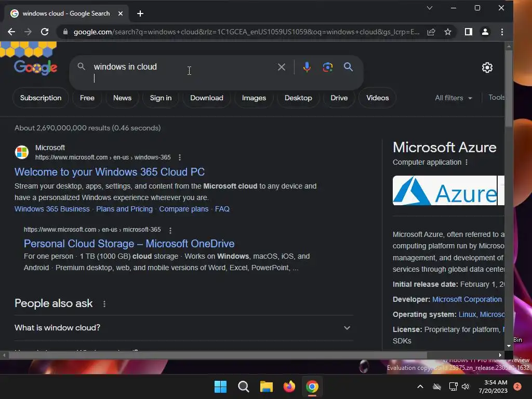View site information via the padlock icon

pos(65,32)
